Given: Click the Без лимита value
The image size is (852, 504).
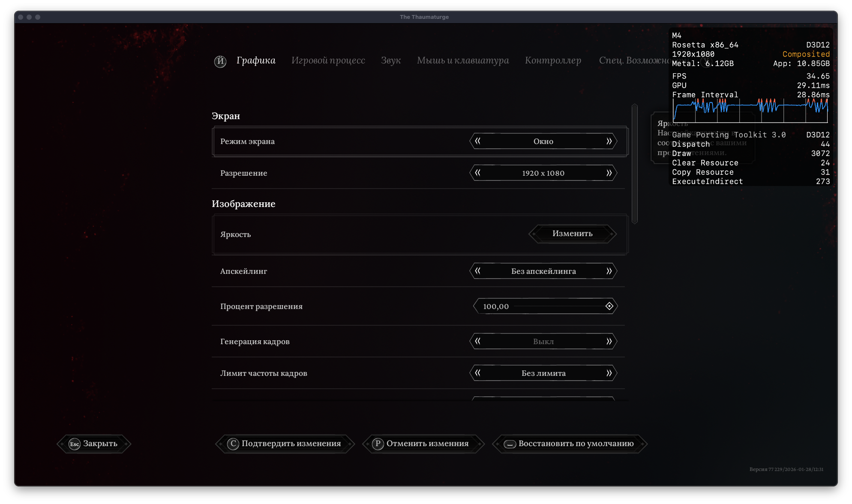Looking at the screenshot, I should (543, 373).
